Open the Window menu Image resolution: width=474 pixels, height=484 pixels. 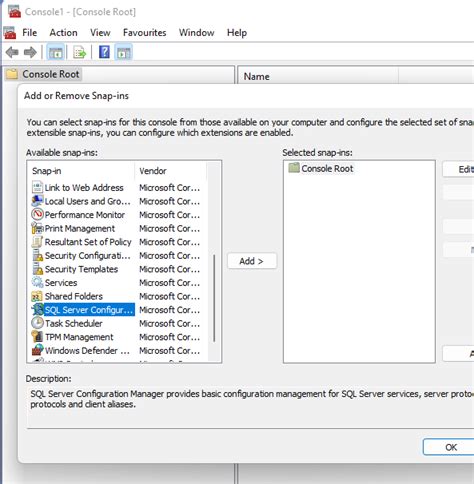click(196, 33)
